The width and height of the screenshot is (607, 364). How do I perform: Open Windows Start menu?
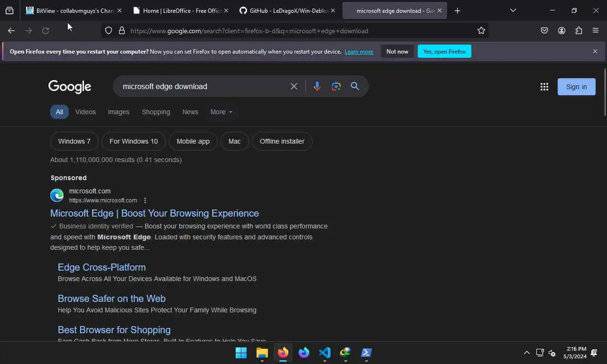[241, 353]
